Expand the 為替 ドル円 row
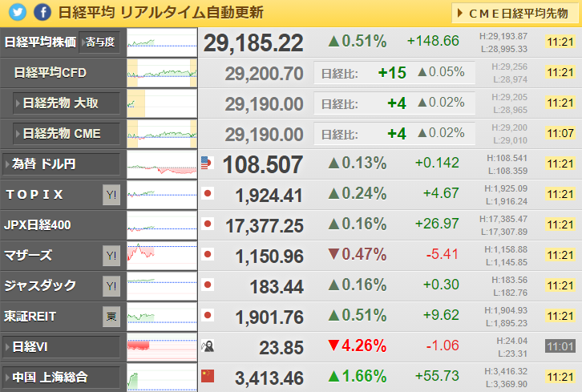582x392 pixels. [x=61, y=164]
